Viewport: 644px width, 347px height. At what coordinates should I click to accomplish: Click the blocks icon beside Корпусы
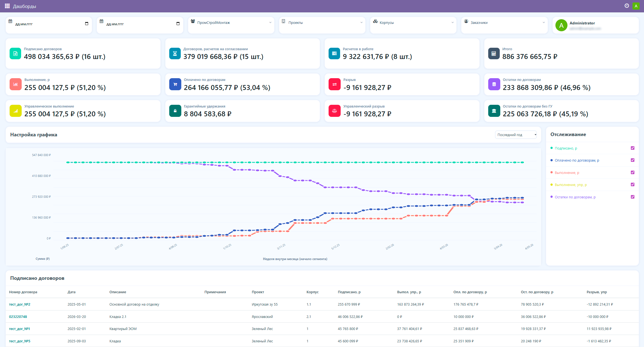375,21
